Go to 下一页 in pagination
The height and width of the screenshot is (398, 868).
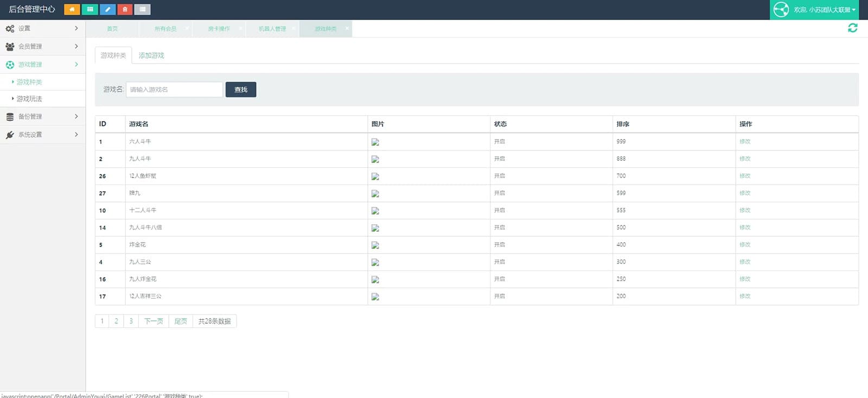click(154, 321)
